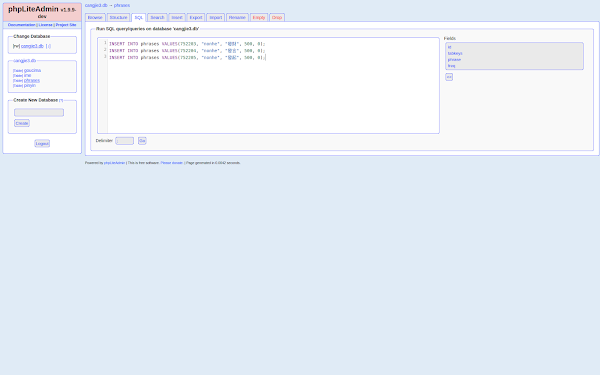Focus the new database name field
600x375 pixels.
[39, 112]
